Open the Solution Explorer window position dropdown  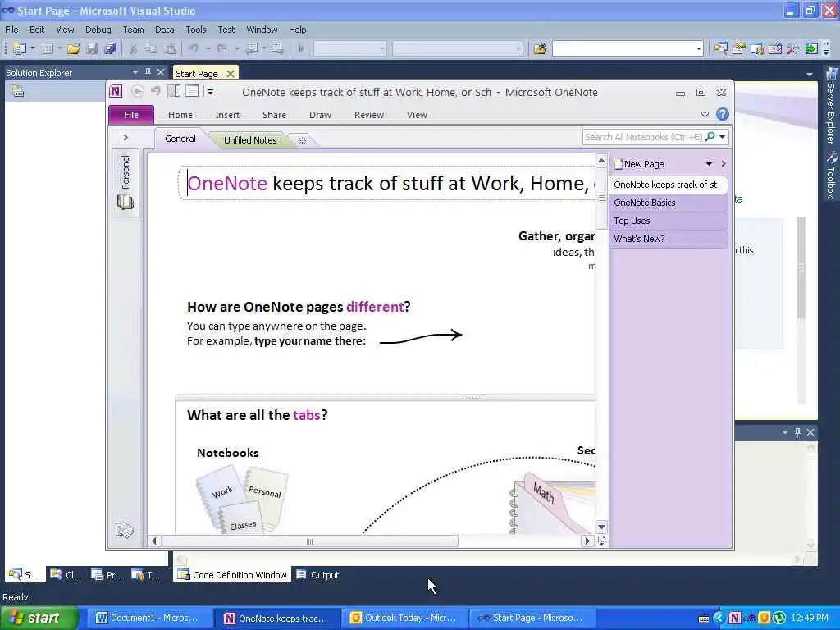(x=135, y=72)
